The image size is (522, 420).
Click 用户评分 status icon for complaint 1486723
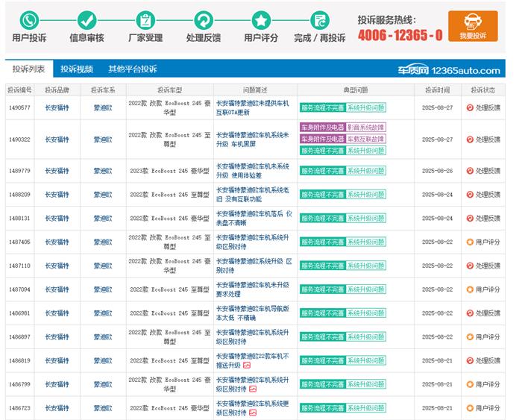click(x=470, y=407)
